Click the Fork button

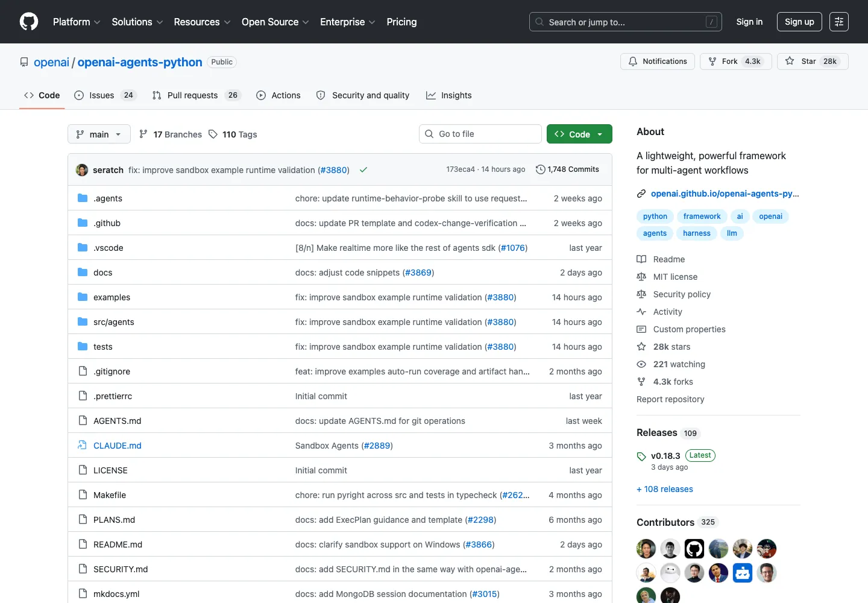coord(735,62)
